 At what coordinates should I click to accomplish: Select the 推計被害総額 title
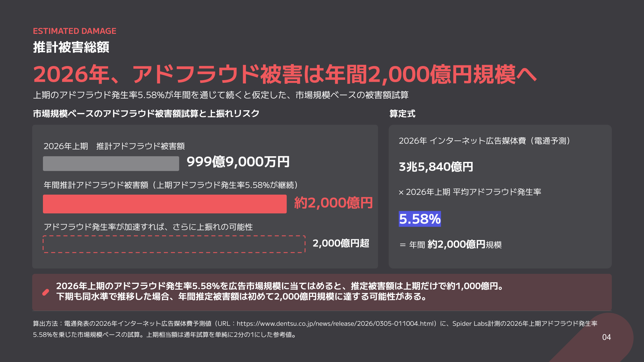tap(71, 47)
